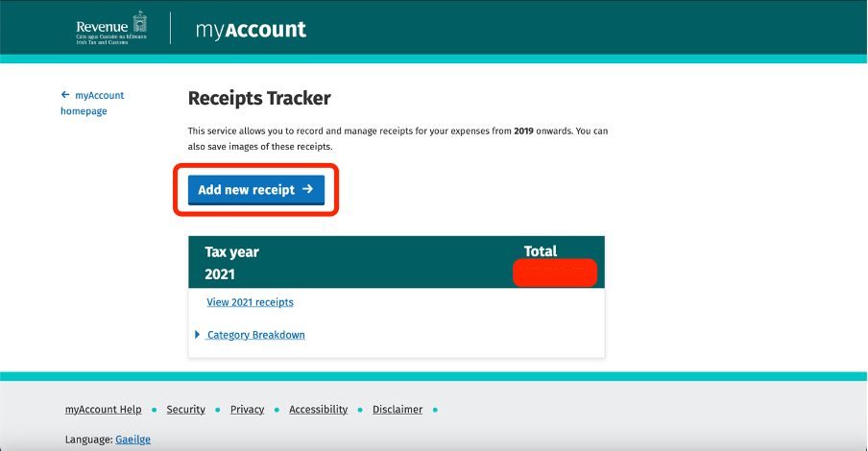This screenshot has width=868, height=451.
Task: Open the Category Breakdown text link
Action: pos(255,335)
